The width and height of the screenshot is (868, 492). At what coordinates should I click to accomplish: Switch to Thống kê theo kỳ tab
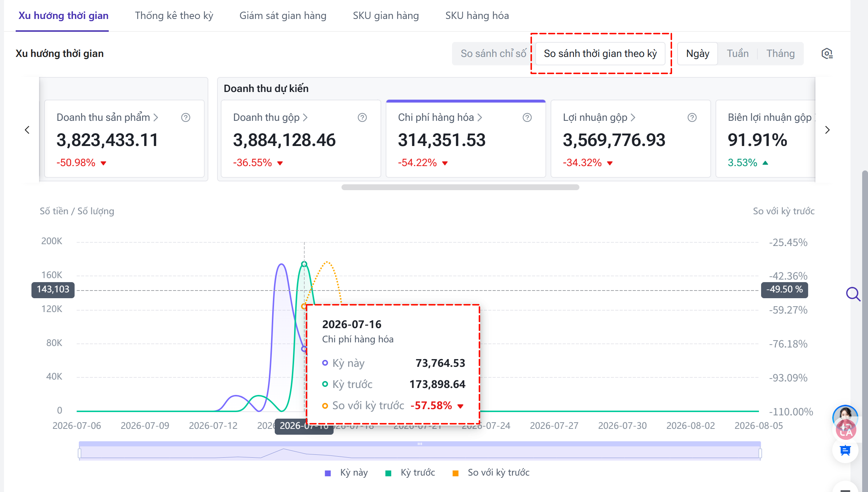[174, 16]
